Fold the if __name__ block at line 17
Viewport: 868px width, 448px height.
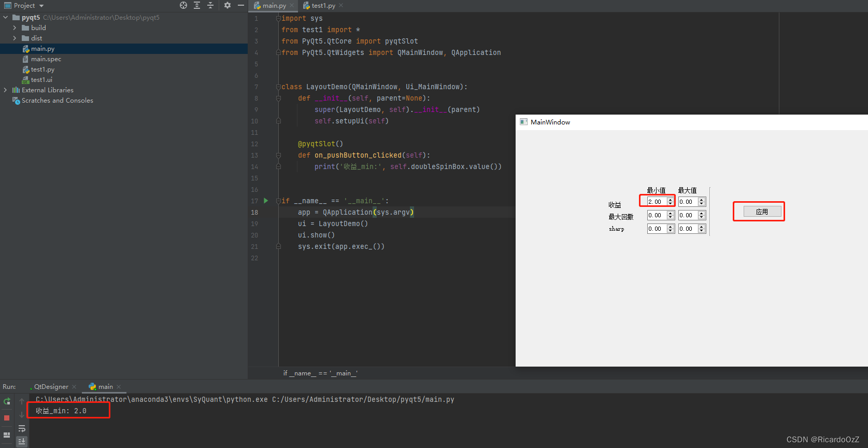pos(278,201)
